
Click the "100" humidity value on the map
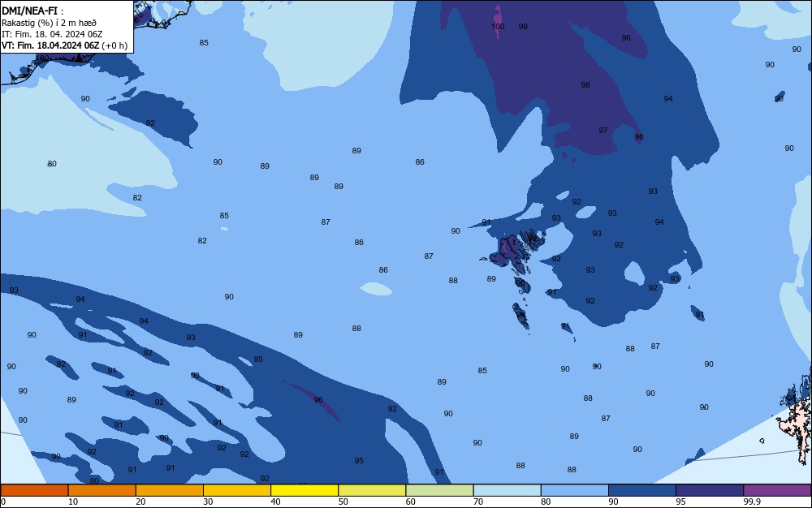tap(498, 27)
